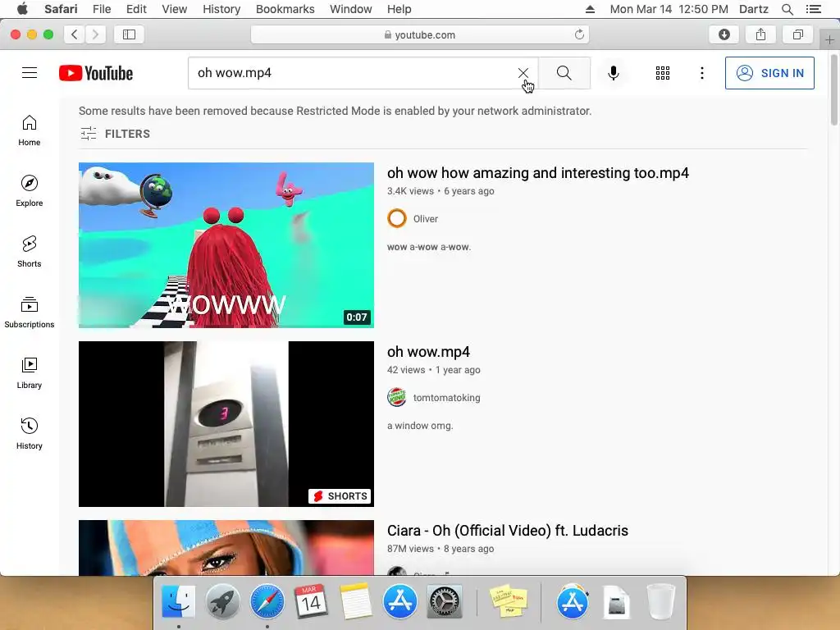
Task: Click the eject icon in menu bar
Action: click(590, 9)
